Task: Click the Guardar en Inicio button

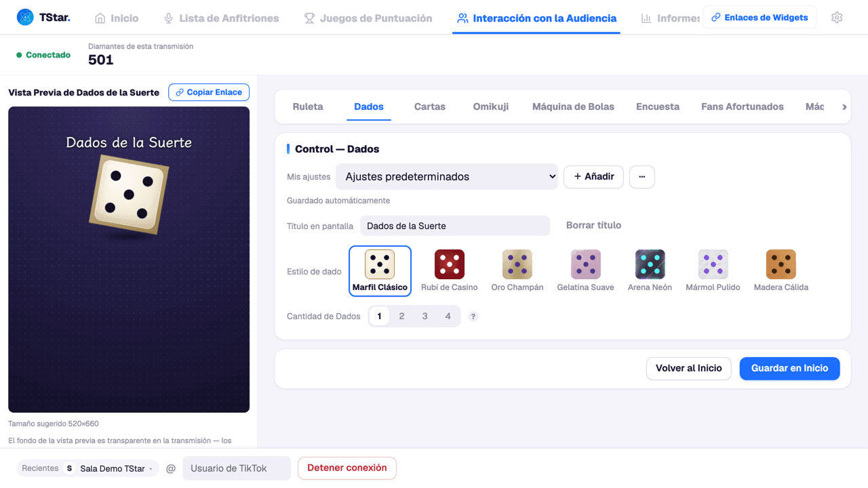Action: click(x=790, y=369)
